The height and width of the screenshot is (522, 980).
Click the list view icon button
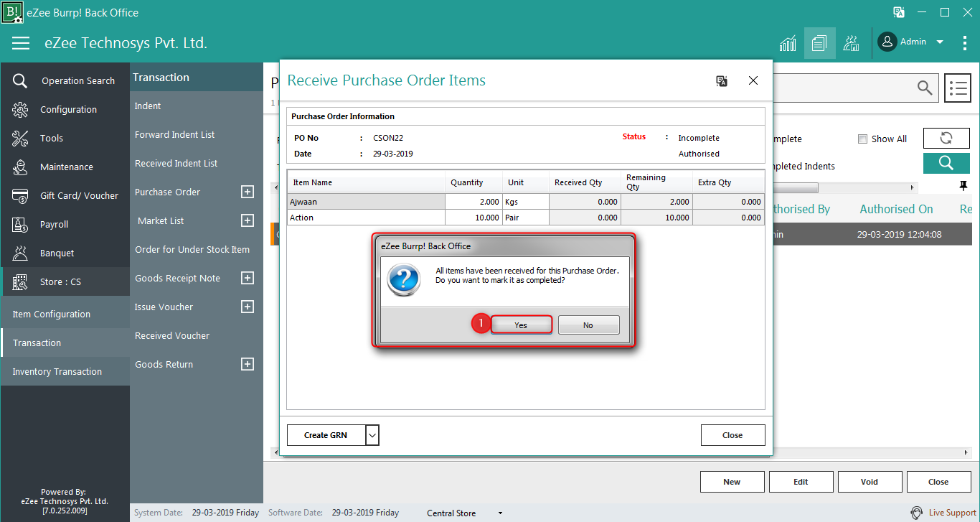point(958,88)
